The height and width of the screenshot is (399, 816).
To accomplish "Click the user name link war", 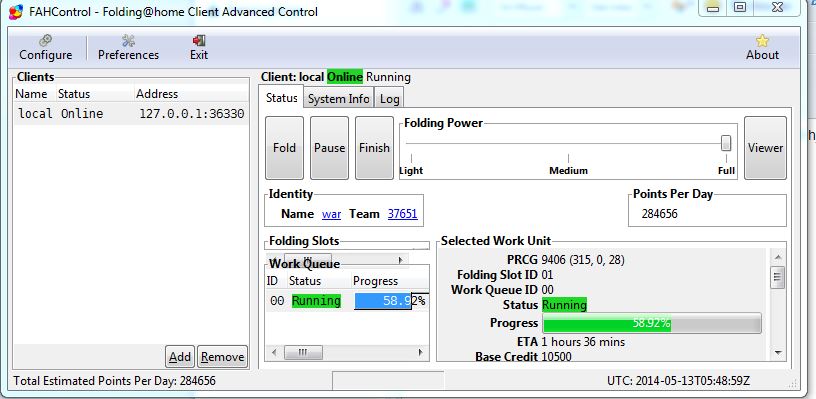I will click(332, 214).
